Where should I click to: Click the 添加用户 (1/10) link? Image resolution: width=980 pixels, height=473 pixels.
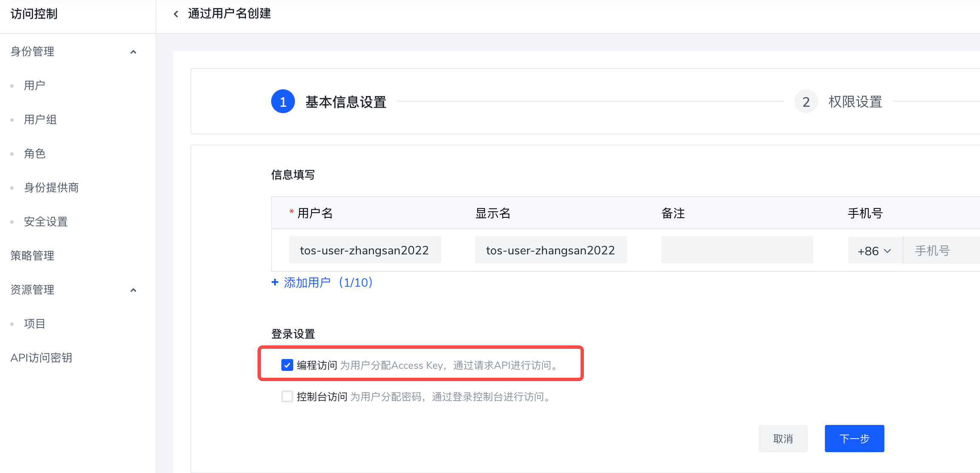[328, 282]
